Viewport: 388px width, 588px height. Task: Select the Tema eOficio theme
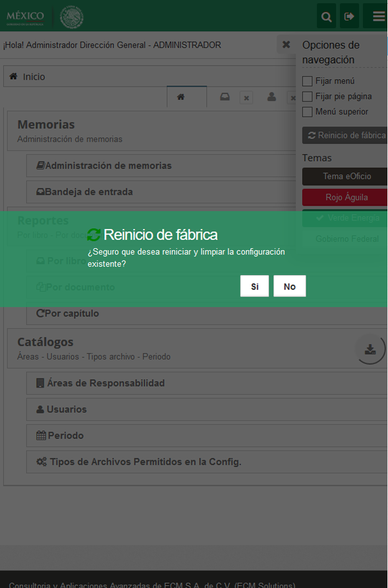tap(345, 176)
